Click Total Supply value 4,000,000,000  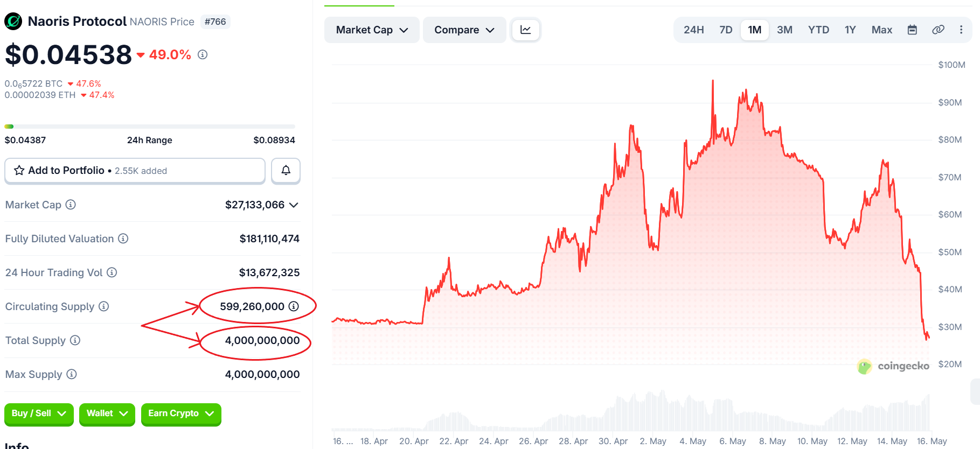point(262,340)
